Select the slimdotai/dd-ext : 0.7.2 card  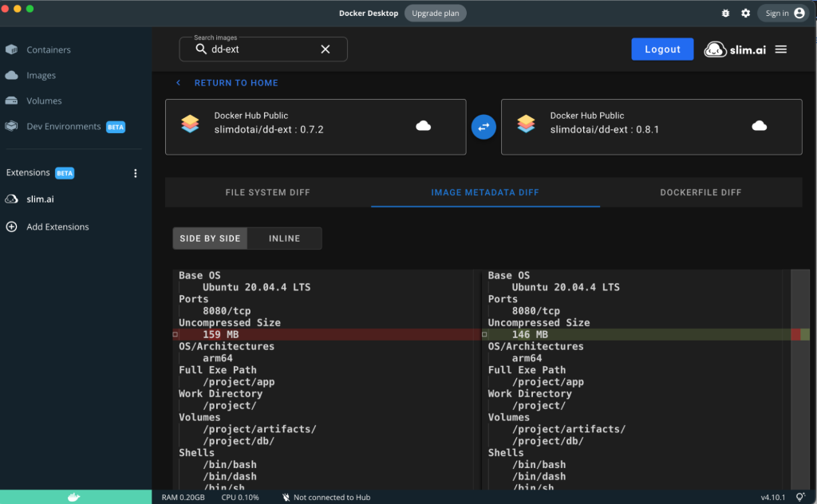pyautogui.click(x=316, y=127)
